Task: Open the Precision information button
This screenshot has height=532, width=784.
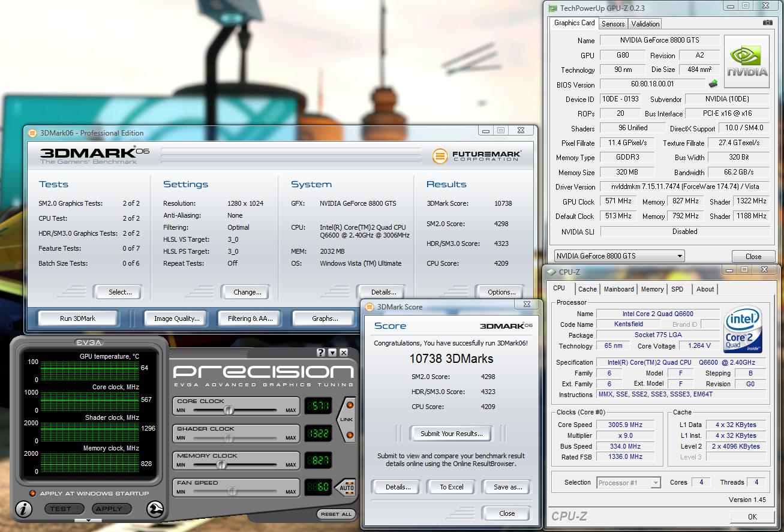Action: pyautogui.click(x=23, y=509)
